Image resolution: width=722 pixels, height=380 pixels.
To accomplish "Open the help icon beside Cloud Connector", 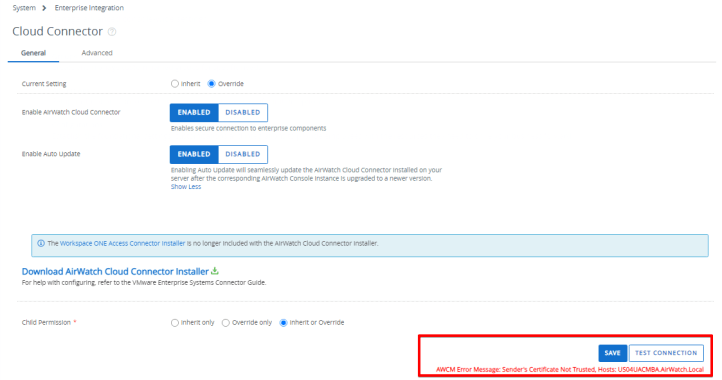I will click(112, 32).
